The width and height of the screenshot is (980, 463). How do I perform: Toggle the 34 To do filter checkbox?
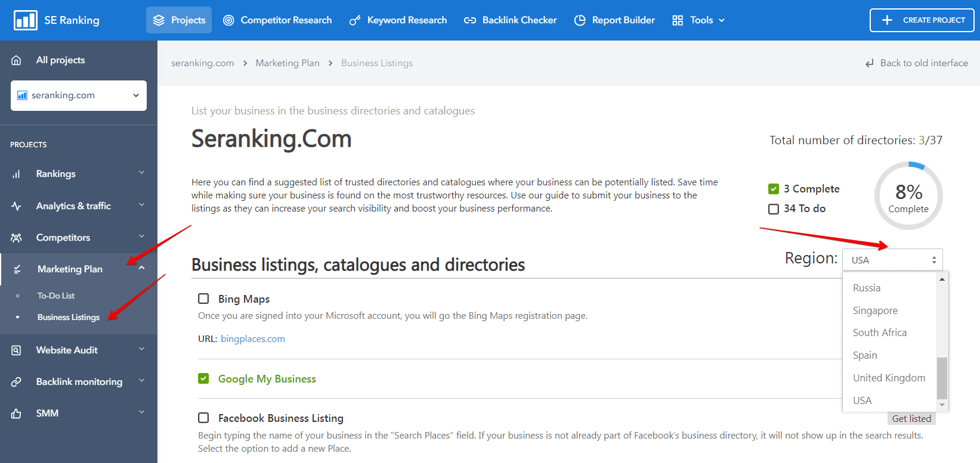774,209
